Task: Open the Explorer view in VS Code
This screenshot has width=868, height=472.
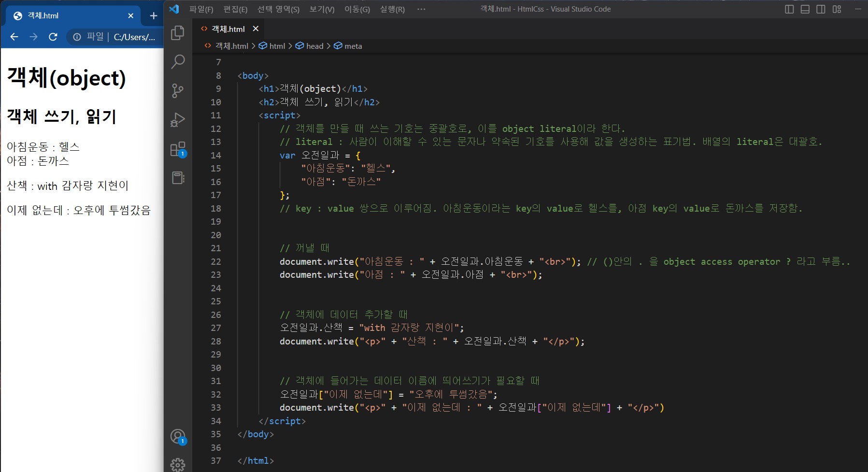Action: pyautogui.click(x=178, y=32)
